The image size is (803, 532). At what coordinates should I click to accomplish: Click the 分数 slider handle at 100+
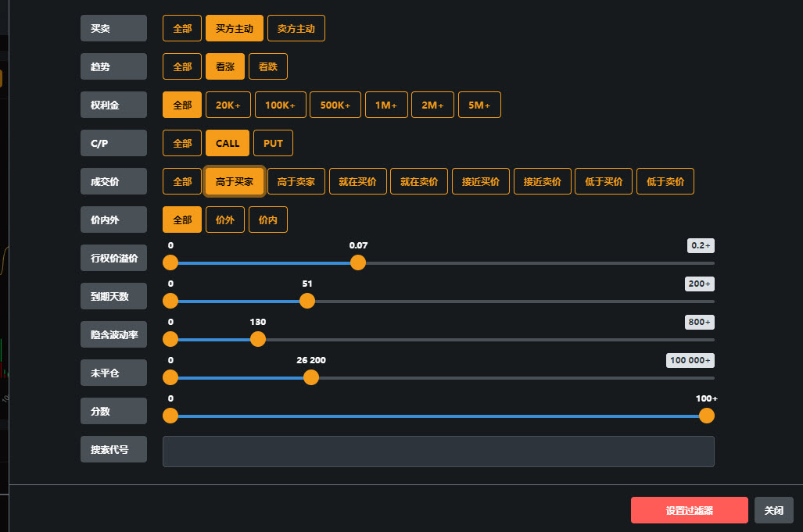[x=707, y=416]
